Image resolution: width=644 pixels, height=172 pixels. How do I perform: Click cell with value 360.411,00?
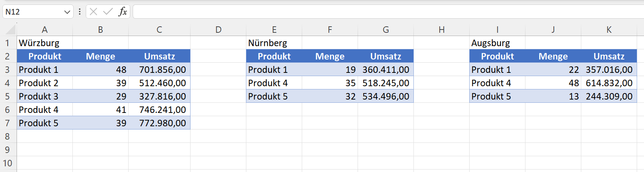coord(386,70)
